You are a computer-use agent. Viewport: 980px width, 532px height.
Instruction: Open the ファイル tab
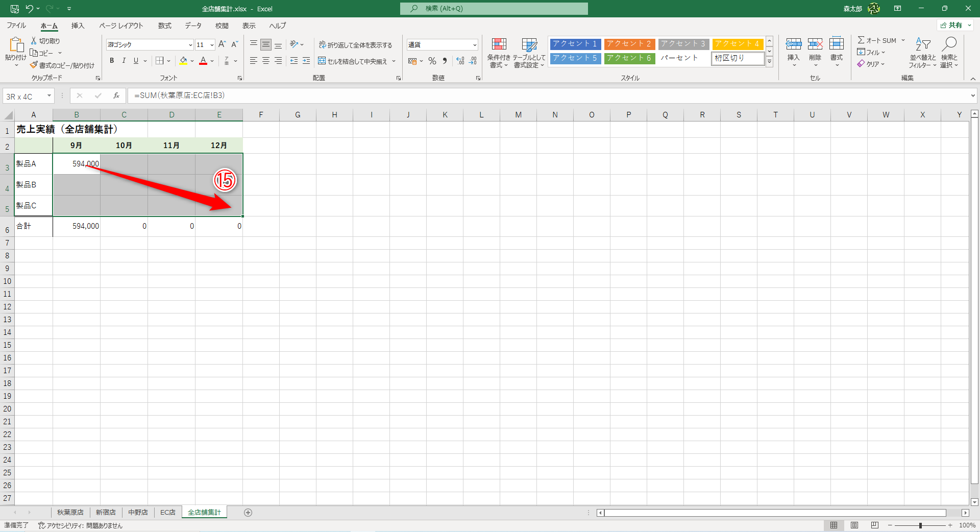pos(16,26)
